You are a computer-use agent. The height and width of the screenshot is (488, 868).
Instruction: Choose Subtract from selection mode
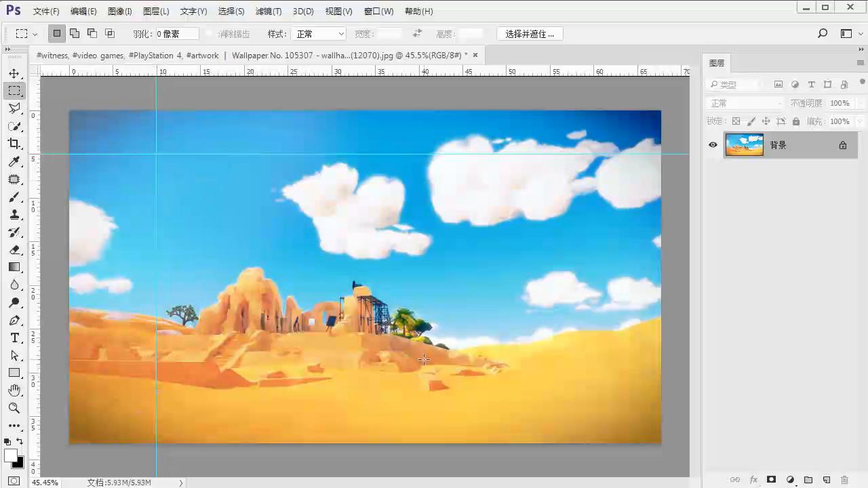pyautogui.click(x=92, y=33)
